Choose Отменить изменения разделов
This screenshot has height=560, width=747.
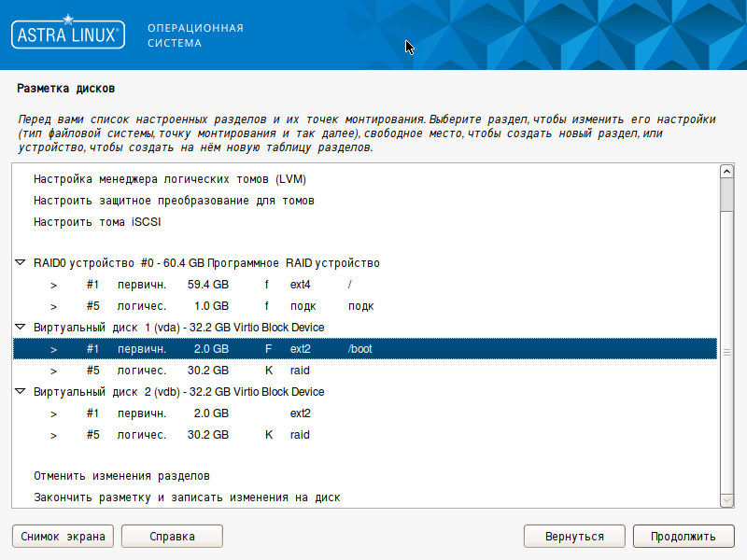121,476
